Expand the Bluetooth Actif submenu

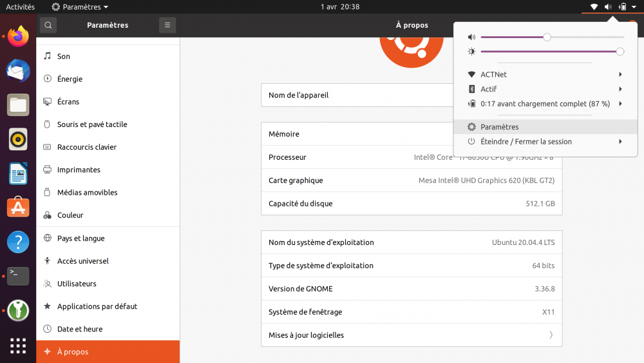click(x=545, y=89)
